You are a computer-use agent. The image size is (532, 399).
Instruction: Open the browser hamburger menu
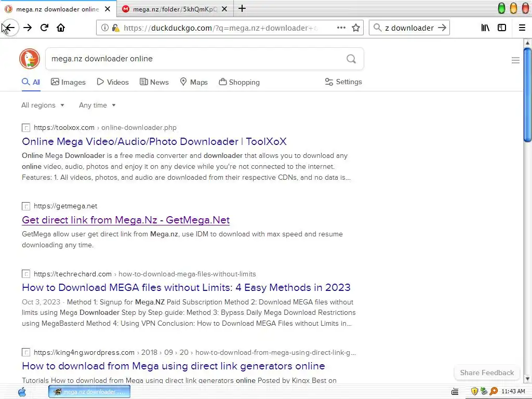point(522,28)
